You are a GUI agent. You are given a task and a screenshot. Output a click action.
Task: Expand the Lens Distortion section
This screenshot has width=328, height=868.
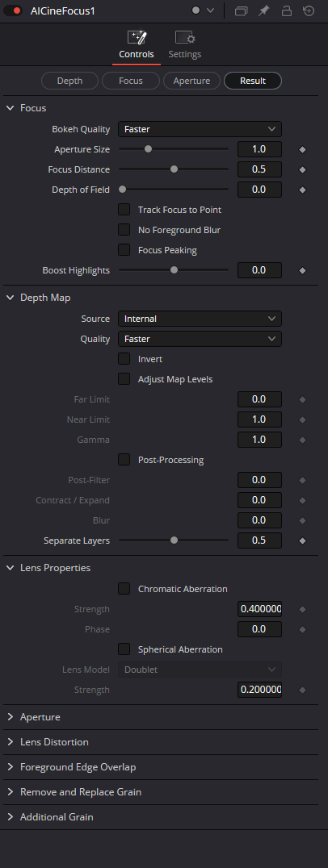(x=10, y=742)
